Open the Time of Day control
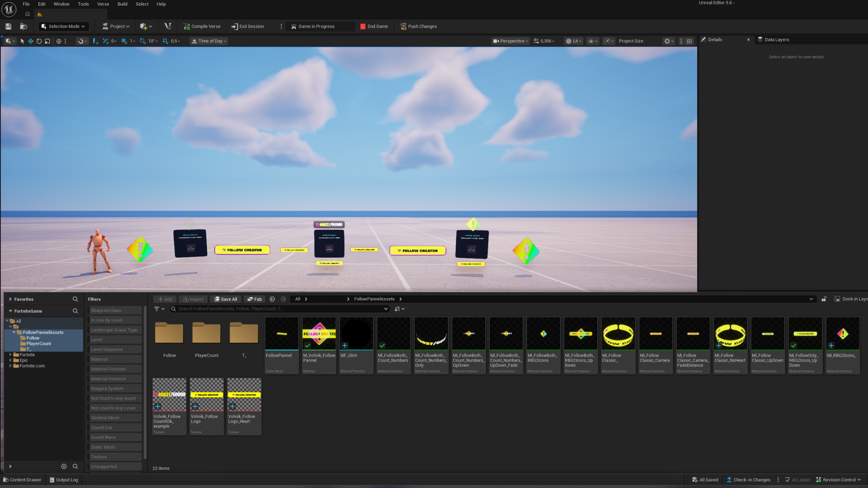 click(209, 41)
